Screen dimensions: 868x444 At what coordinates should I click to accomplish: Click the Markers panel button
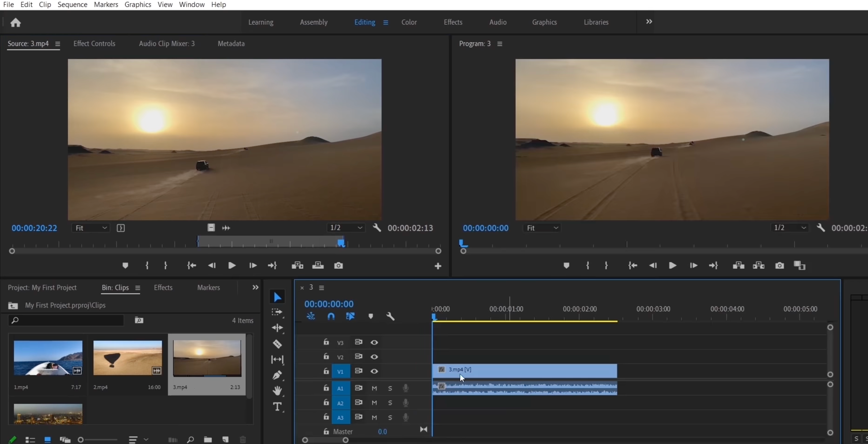coord(209,288)
